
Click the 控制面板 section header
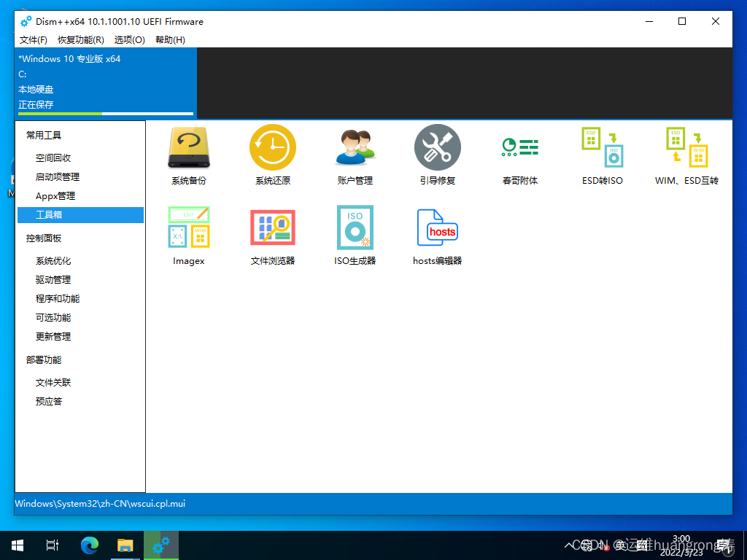point(44,238)
